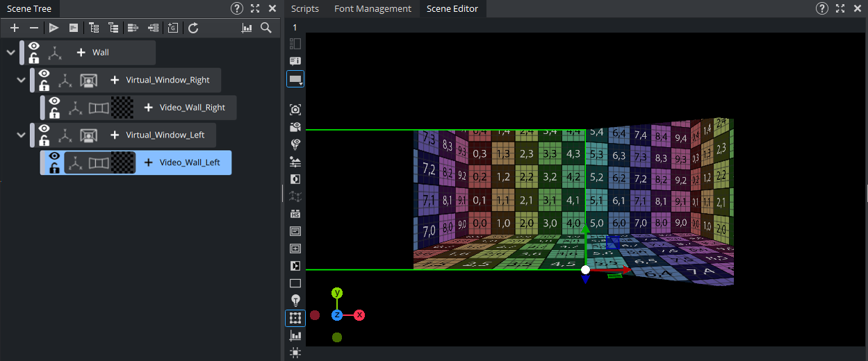This screenshot has width=868, height=361.
Task: Click the snapshot camera icon in editor sidebar
Action: (x=295, y=110)
